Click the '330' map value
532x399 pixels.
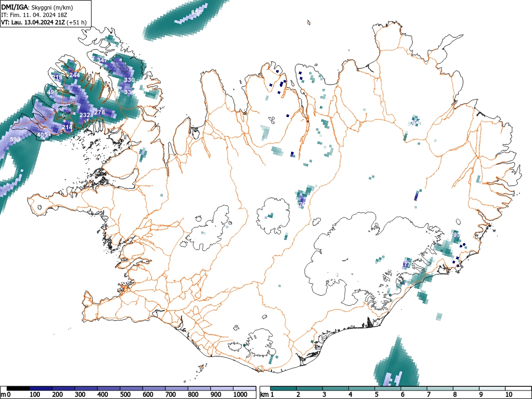click(129, 80)
